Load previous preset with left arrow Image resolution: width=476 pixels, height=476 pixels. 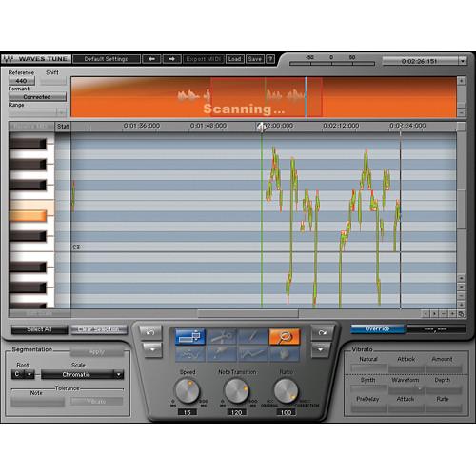151,59
